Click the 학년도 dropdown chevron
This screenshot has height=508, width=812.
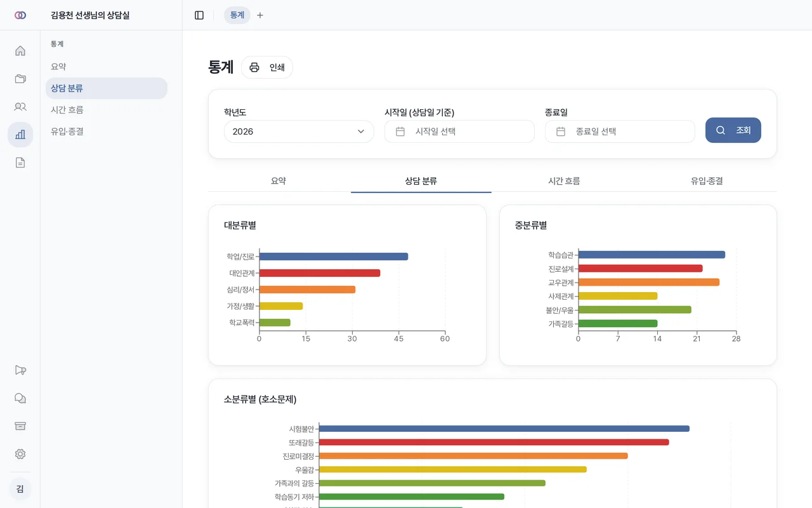click(x=361, y=131)
